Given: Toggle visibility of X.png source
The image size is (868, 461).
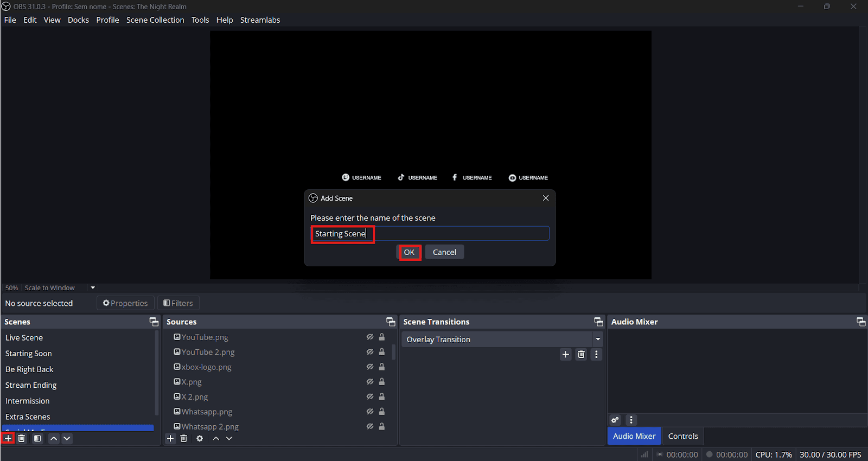Looking at the screenshot, I should click(x=370, y=382).
